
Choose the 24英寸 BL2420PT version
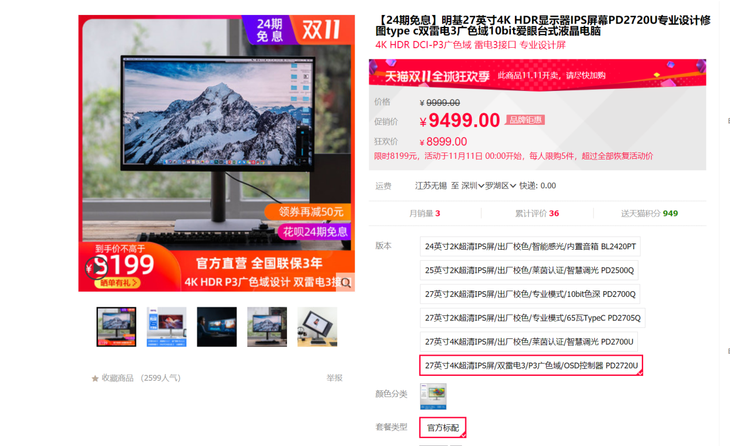point(530,246)
